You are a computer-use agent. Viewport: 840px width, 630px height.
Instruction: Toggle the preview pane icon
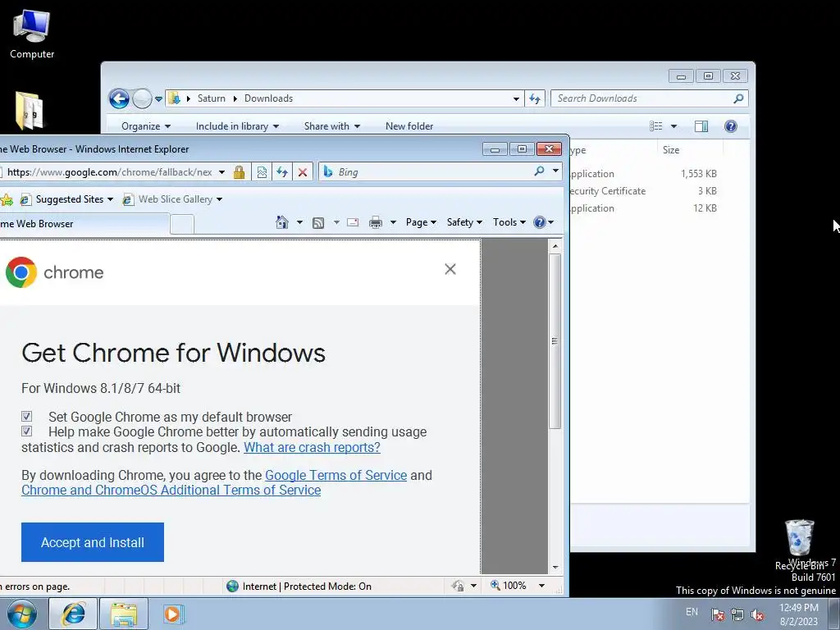701,126
